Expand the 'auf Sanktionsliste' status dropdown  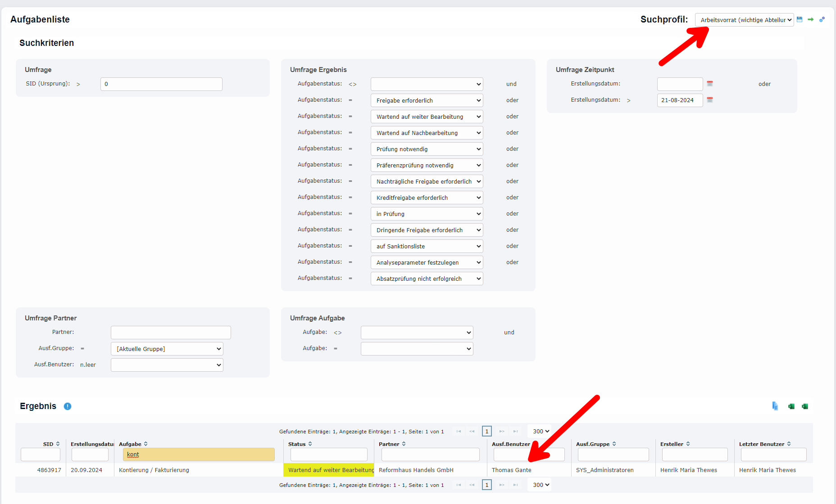tap(427, 246)
